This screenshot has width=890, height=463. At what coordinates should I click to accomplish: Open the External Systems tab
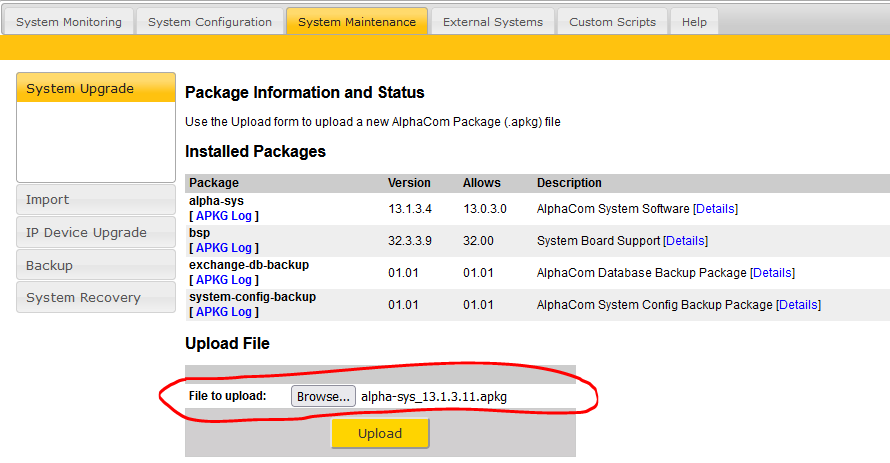point(492,21)
